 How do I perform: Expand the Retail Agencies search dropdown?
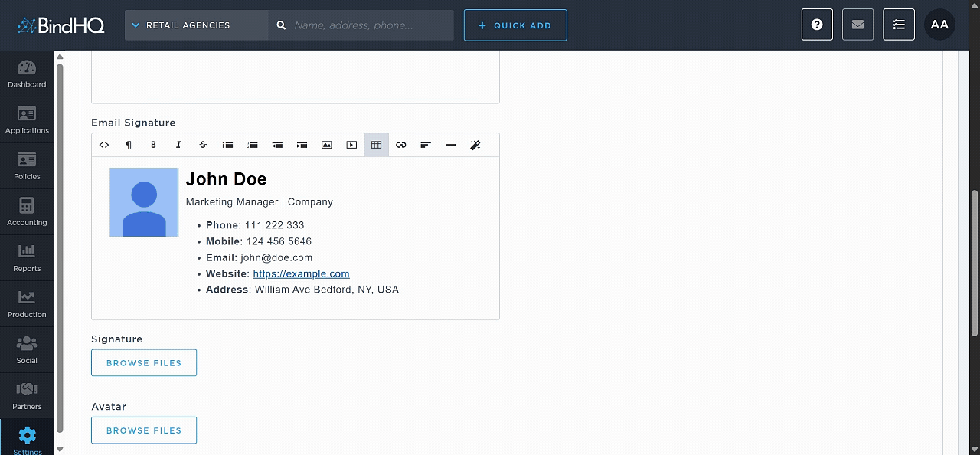click(196, 25)
